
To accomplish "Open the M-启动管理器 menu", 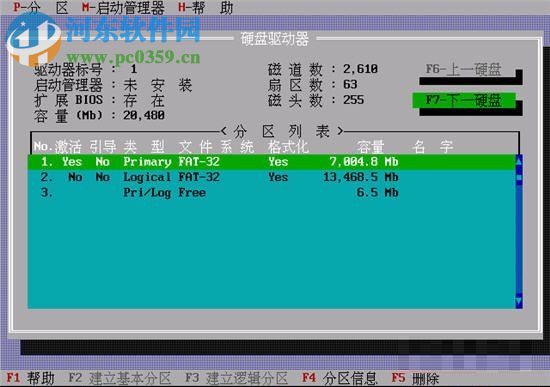I will [x=123, y=8].
